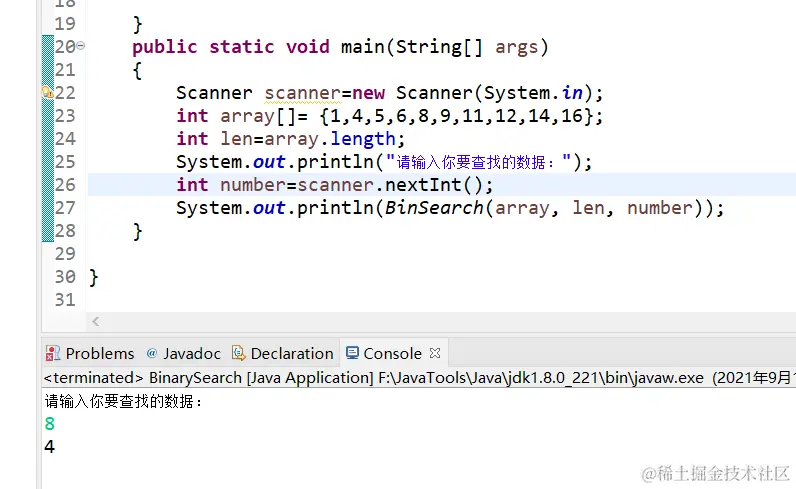Click line number 30 in the gutter
The height and width of the screenshot is (489, 796).
pyautogui.click(x=65, y=277)
